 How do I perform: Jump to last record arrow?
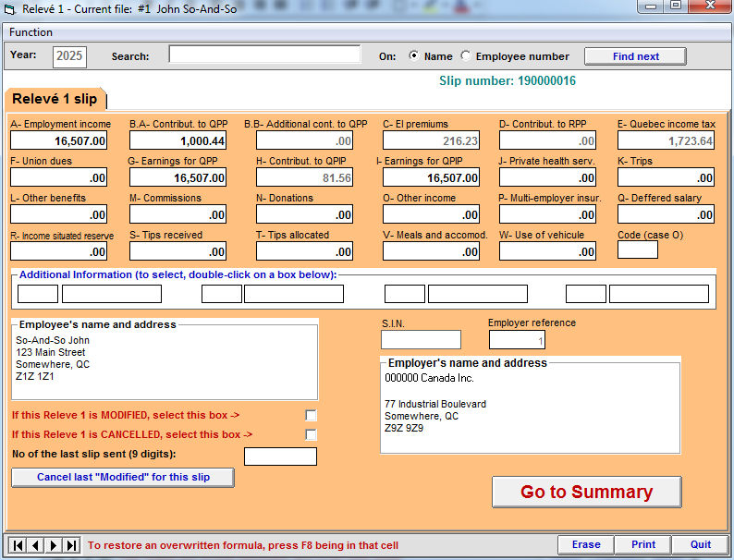(x=72, y=545)
